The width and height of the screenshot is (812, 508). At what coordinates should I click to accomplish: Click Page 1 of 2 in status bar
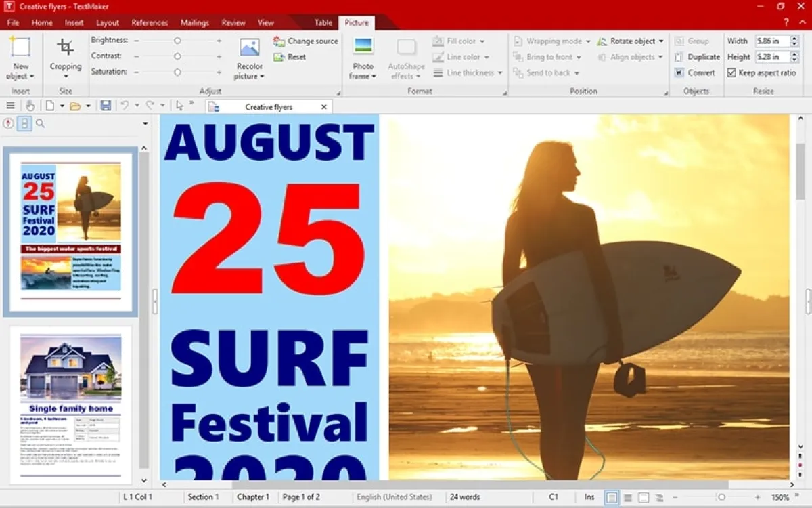pyautogui.click(x=301, y=497)
